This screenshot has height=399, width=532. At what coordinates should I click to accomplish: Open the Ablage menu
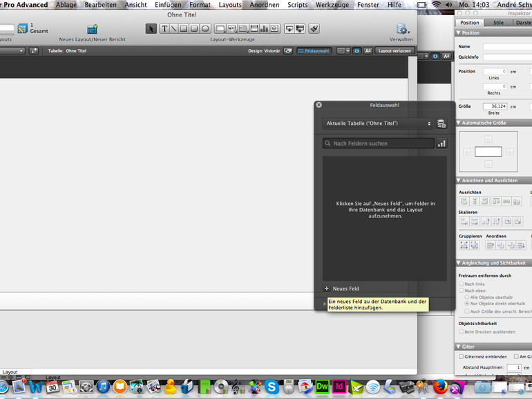[x=66, y=5]
